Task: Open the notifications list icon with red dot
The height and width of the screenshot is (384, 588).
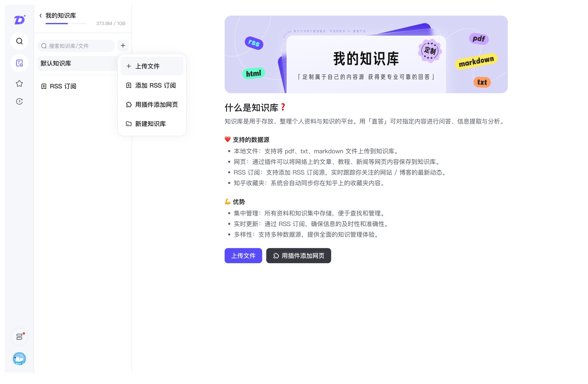Action: click(19, 337)
